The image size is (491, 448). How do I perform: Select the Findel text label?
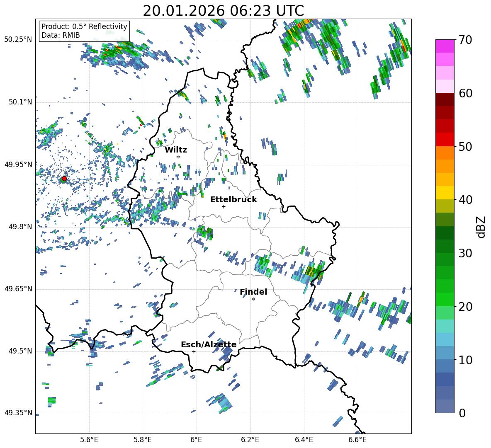253,292
